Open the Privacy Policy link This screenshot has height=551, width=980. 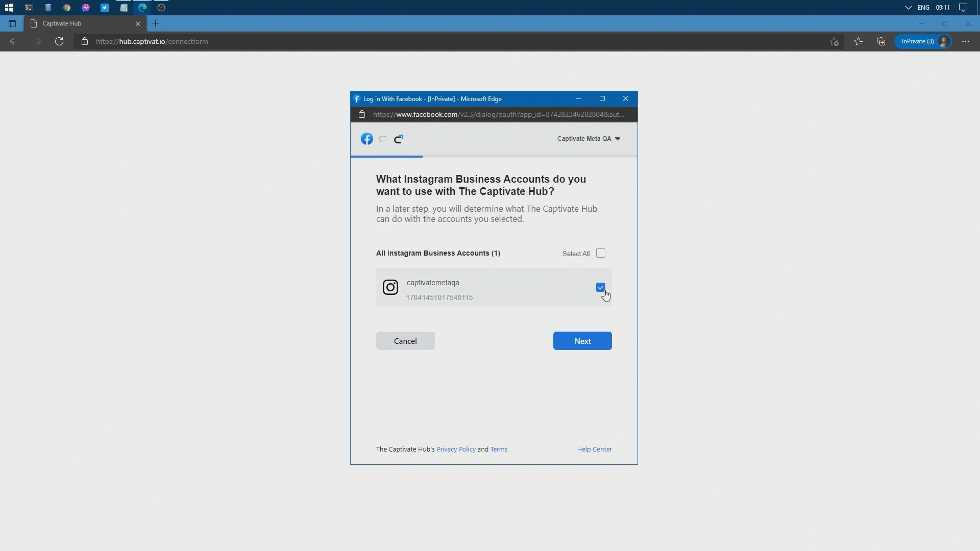click(x=456, y=449)
